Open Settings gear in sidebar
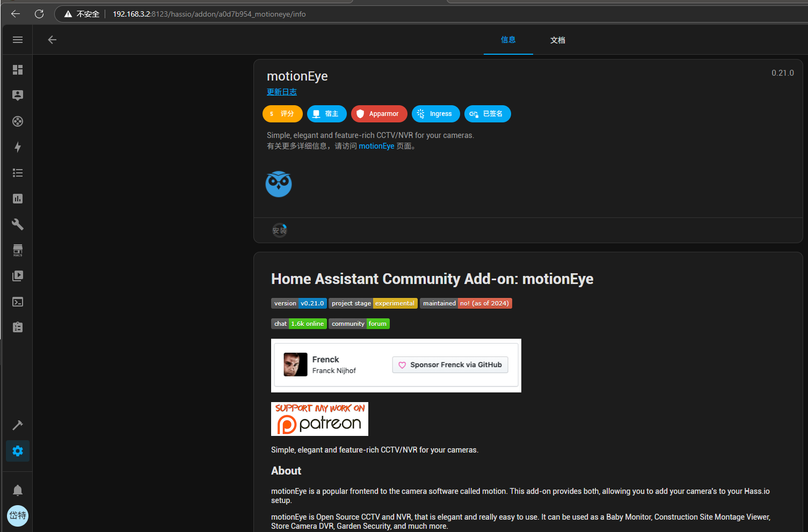808x532 pixels. [18, 451]
